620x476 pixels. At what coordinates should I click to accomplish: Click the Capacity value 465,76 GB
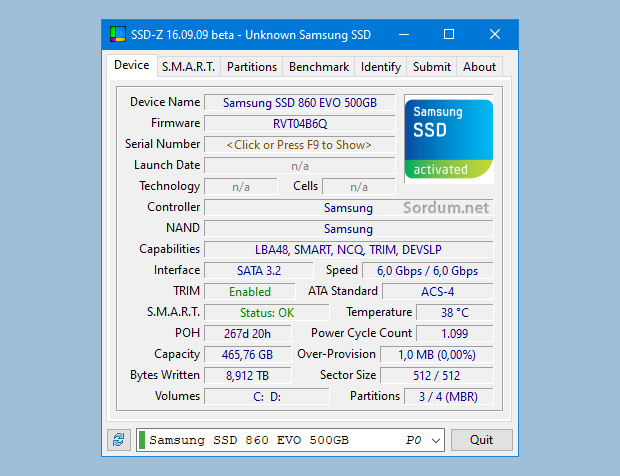click(x=248, y=354)
